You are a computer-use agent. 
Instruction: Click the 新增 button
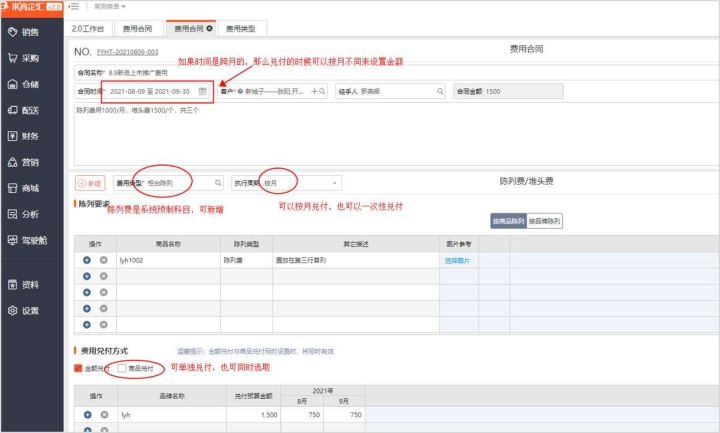tap(90, 184)
